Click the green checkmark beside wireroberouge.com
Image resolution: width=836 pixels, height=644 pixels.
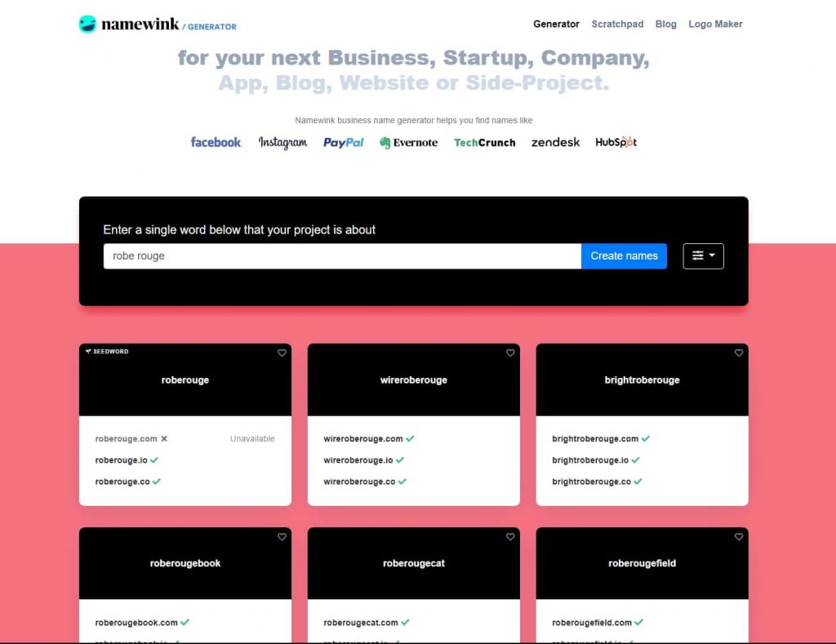[410, 438]
